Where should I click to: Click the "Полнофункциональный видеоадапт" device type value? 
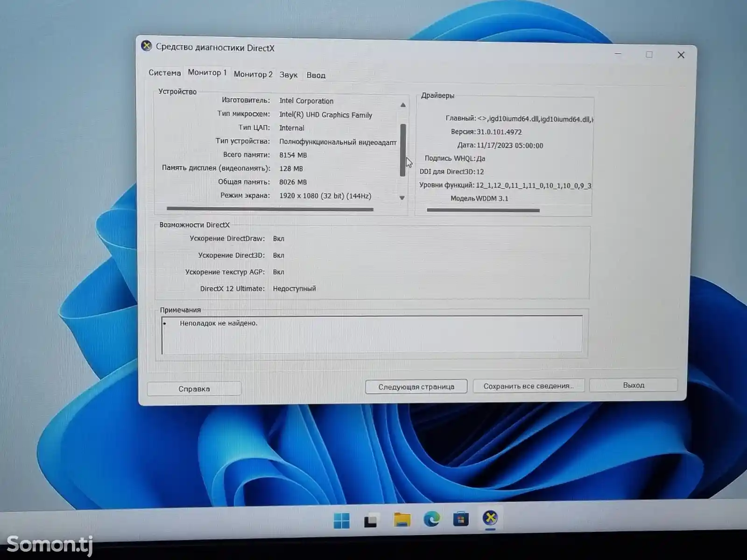click(x=338, y=142)
